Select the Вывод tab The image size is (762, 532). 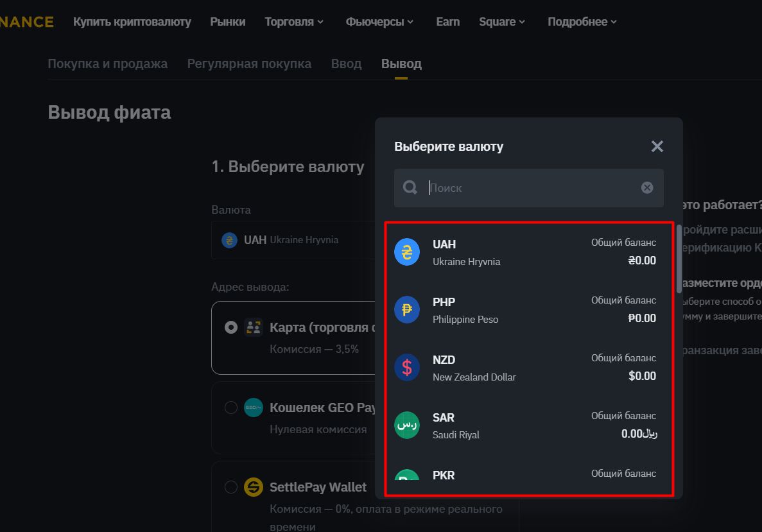401,64
